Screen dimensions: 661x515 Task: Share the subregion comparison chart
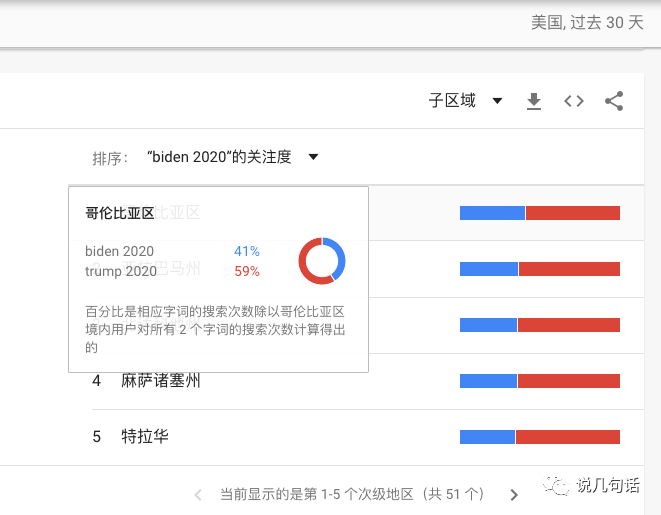[x=614, y=101]
